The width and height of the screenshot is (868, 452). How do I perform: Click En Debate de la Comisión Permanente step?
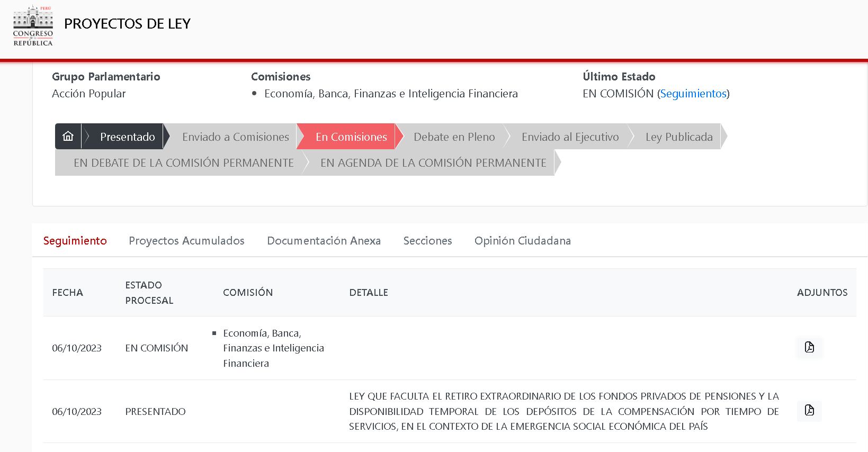183,163
